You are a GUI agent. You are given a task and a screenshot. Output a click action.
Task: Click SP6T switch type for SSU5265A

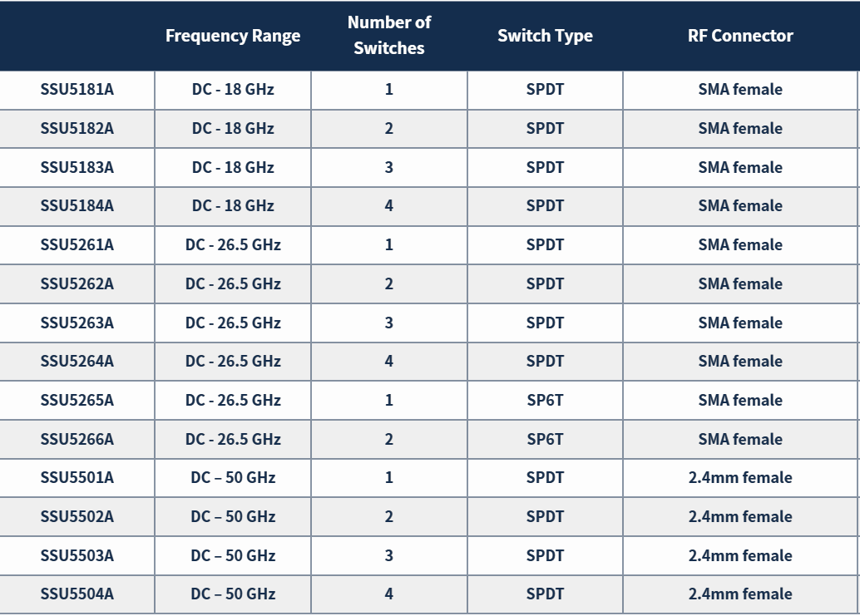545,400
